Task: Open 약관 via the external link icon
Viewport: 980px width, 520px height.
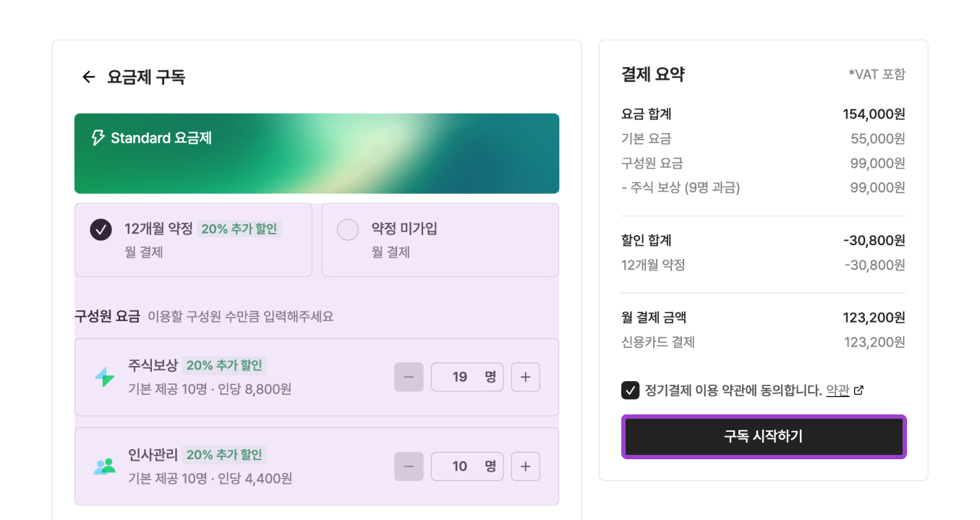Action: point(858,390)
